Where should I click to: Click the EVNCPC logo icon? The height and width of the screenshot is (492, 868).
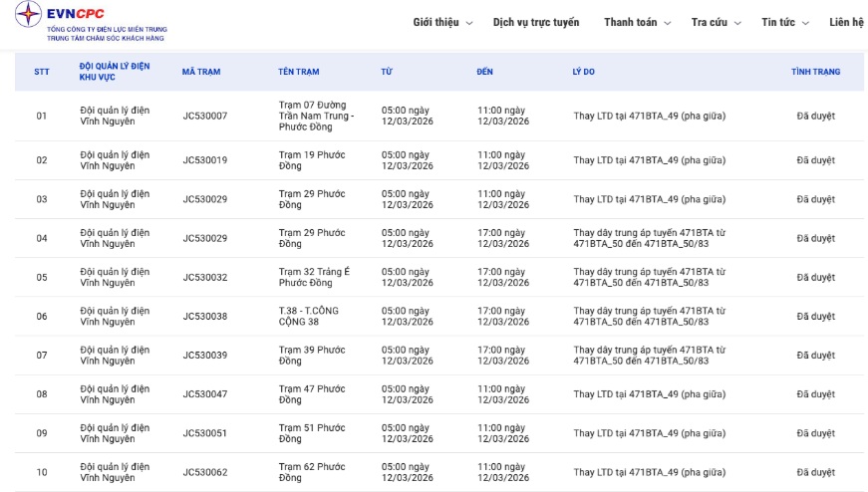(28, 15)
